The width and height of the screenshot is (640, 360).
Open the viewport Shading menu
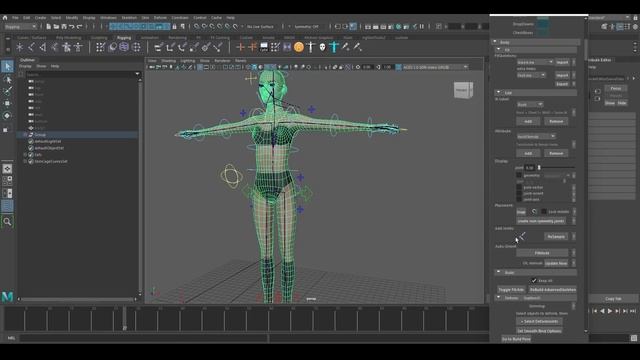coord(169,61)
